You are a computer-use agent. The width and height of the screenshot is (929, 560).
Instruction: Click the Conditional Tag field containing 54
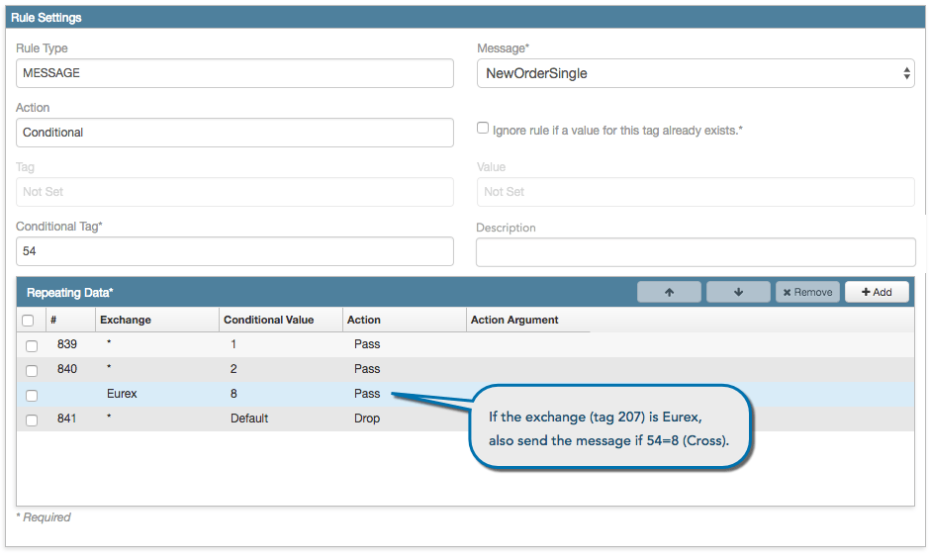(234, 251)
